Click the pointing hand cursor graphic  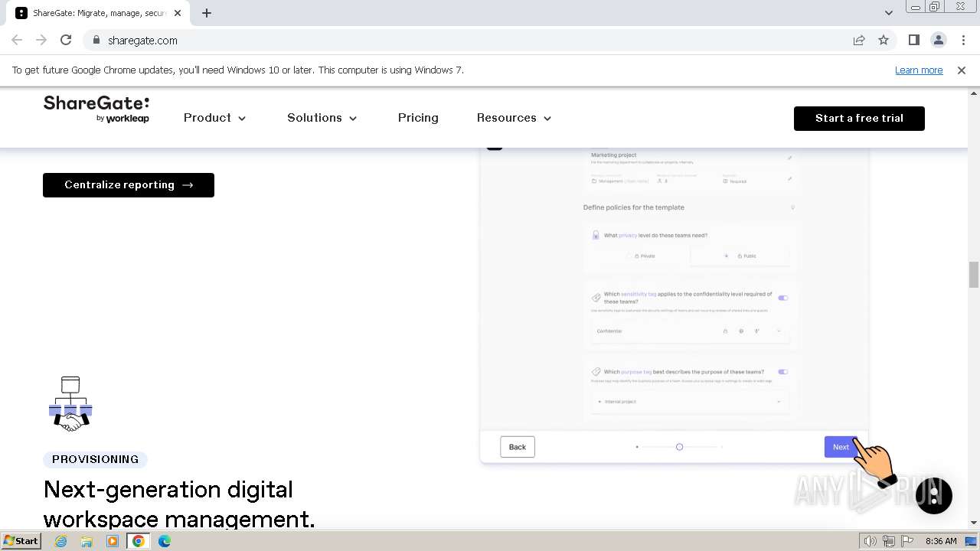[x=874, y=461]
